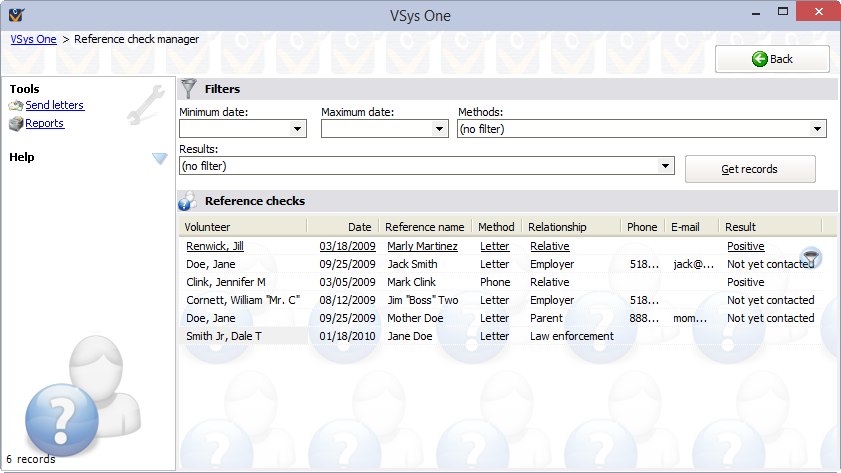Open the Send letters link
The height and width of the screenshot is (473, 841).
(55, 106)
